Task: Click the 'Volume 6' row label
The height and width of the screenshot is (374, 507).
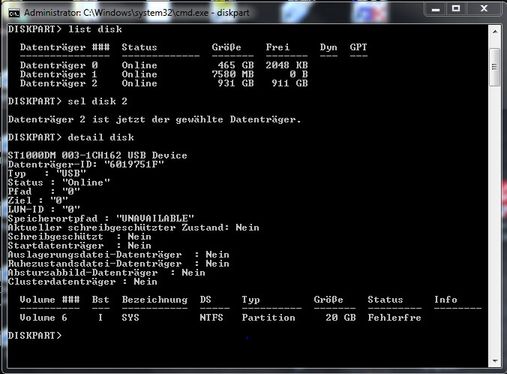Action: tap(44, 317)
